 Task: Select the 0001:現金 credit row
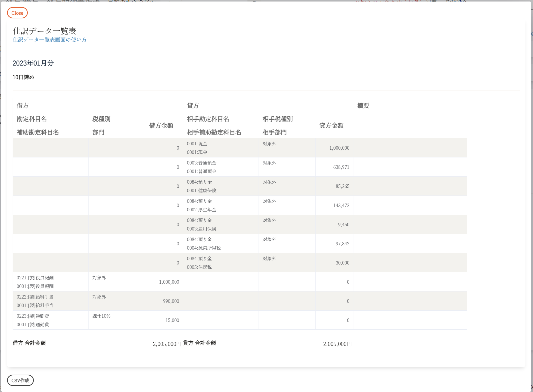point(197,144)
